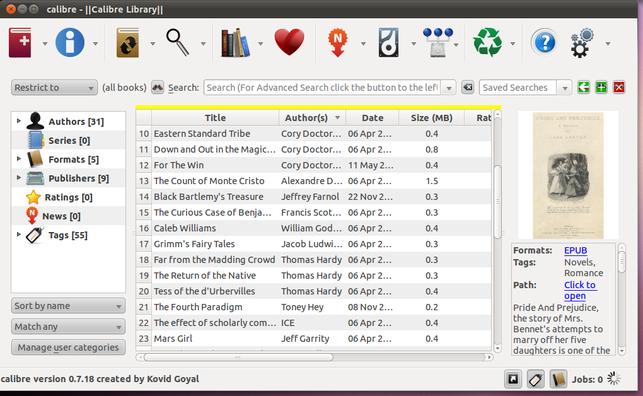The height and width of the screenshot is (396, 643).
Task: Open the Restrict to dropdown
Action: coord(54,87)
